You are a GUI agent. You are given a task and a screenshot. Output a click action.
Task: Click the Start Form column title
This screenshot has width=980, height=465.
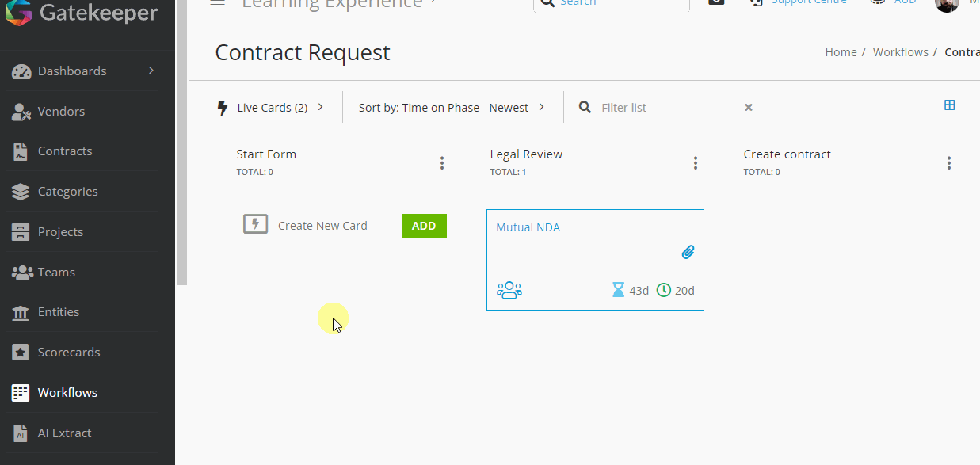coord(266,154)
